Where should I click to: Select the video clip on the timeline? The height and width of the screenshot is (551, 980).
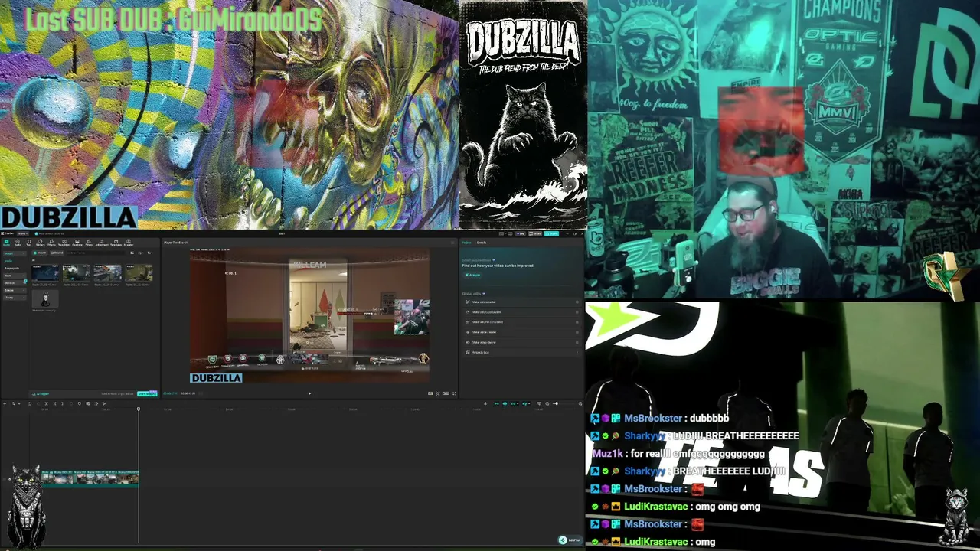point(90,478)
